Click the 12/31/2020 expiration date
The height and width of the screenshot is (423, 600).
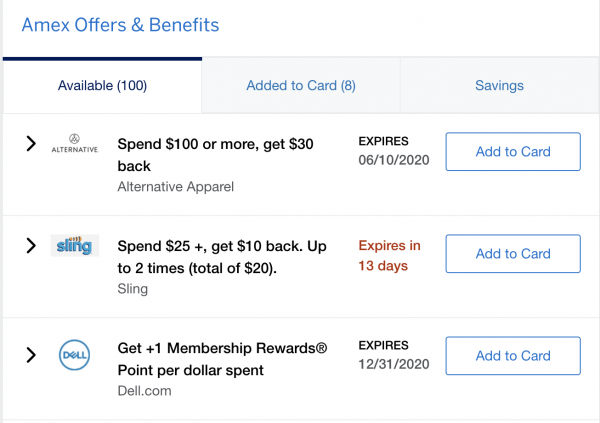click(392, 365)
